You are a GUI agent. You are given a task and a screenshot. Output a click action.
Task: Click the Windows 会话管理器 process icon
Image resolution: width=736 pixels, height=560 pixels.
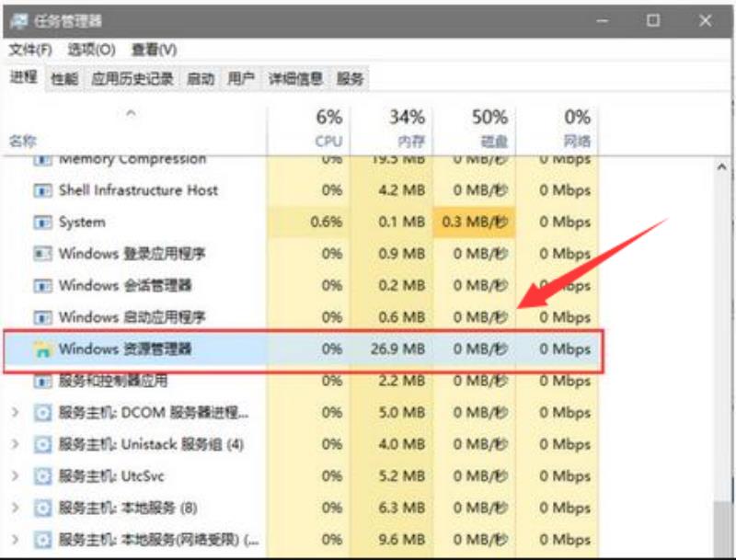42,286
